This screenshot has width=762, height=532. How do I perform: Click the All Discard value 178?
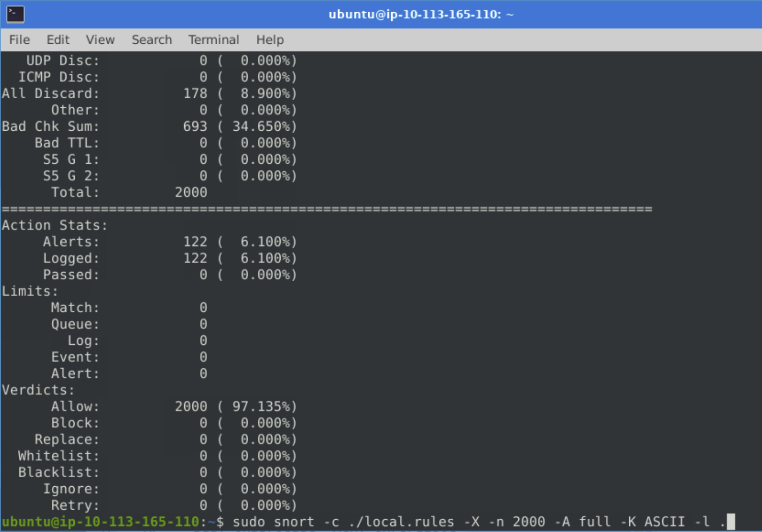pos(195,94)
